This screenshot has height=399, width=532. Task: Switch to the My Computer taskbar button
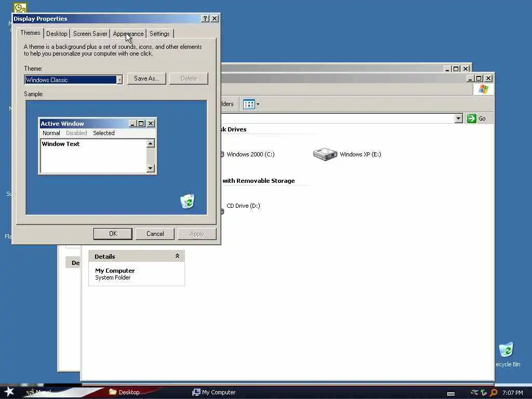(x=214, y=392)
